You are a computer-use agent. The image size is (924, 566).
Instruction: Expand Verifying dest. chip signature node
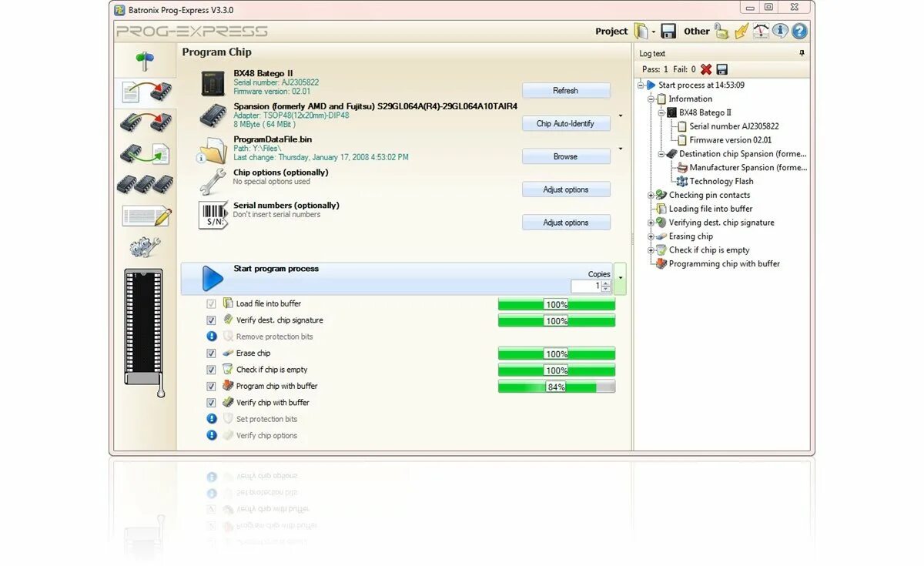(x=651, y=223)
